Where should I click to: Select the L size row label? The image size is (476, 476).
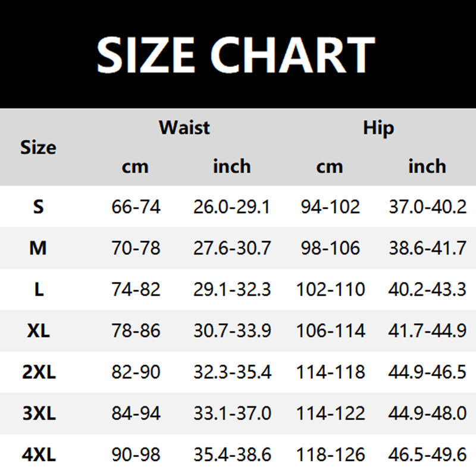click(38, 289)
